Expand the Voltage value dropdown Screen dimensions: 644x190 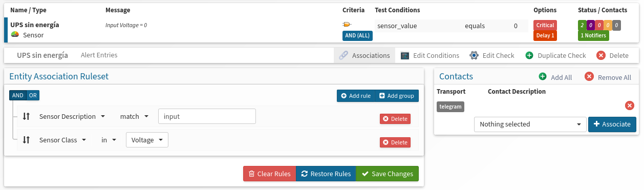(147, 140)
